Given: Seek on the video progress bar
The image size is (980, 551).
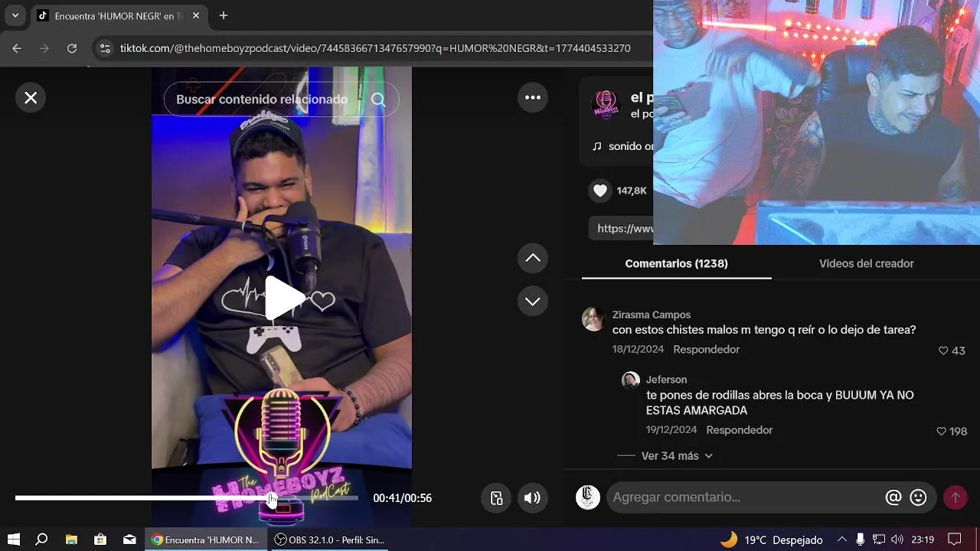Looking at the screenshot, I should click(187, 498).
